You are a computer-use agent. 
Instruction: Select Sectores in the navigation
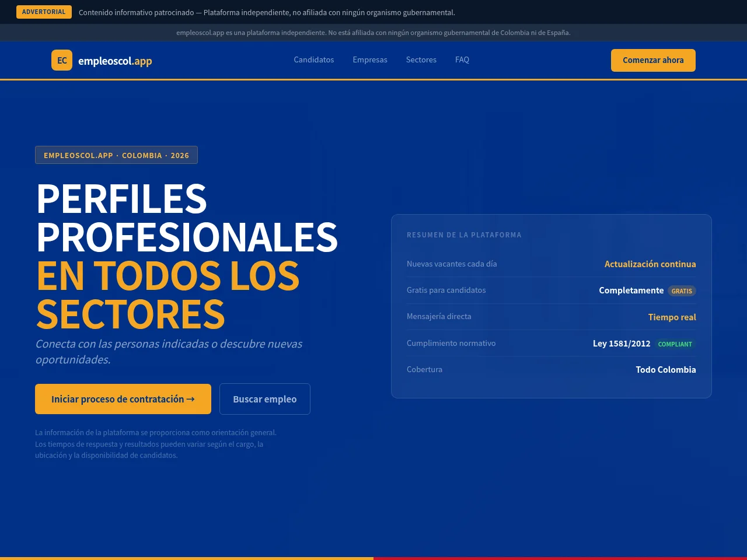421,60
